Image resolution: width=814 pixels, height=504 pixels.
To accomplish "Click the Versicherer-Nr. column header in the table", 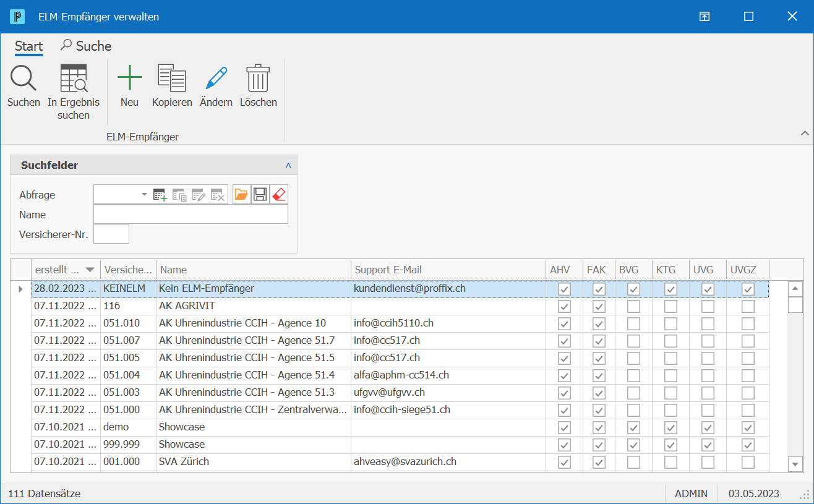I will pos(128,270).
